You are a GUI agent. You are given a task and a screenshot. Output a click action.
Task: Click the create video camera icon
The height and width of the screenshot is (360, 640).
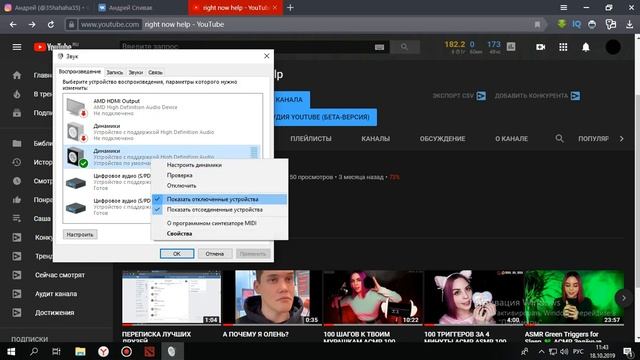pos(540,47)
